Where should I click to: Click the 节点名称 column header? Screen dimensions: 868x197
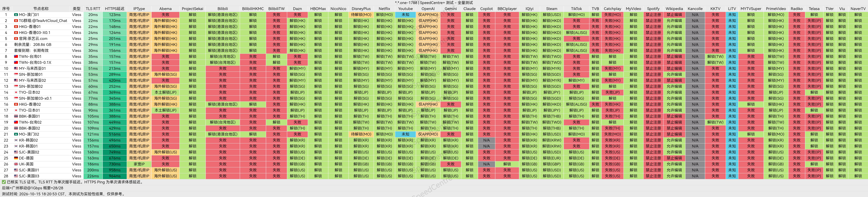pos(41,9)
